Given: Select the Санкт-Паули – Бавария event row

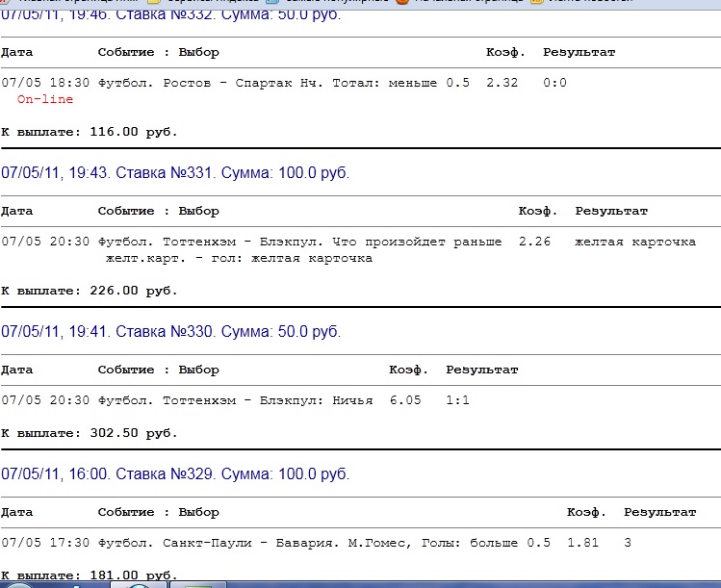Looking at the screenshot, I should [324, 543].
